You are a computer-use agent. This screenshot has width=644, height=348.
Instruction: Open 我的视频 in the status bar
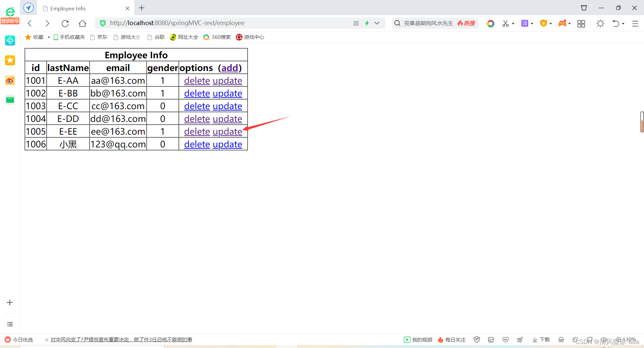click(x=418, y=340)
